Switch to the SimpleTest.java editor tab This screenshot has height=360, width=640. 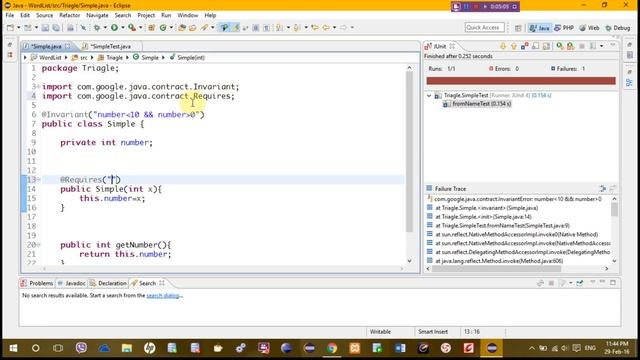[x=107, y=46]
